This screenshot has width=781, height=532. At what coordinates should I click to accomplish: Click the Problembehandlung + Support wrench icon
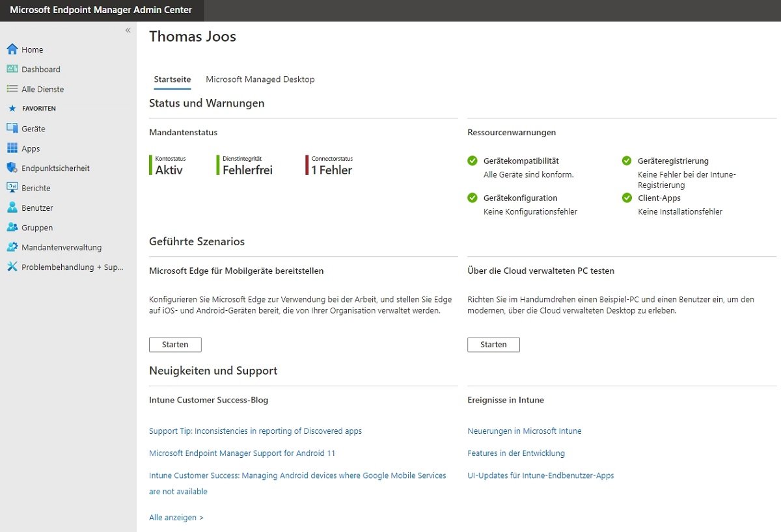point(11,267)
